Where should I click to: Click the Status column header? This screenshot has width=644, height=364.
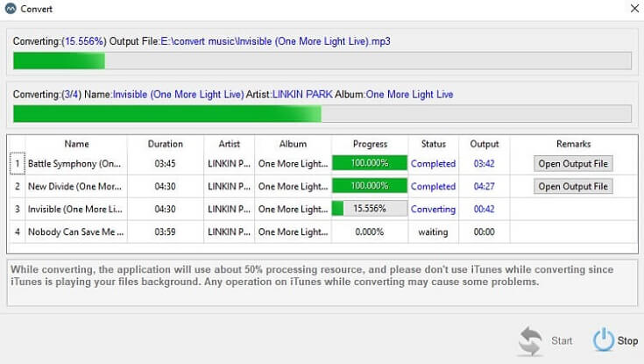(433, 144)
